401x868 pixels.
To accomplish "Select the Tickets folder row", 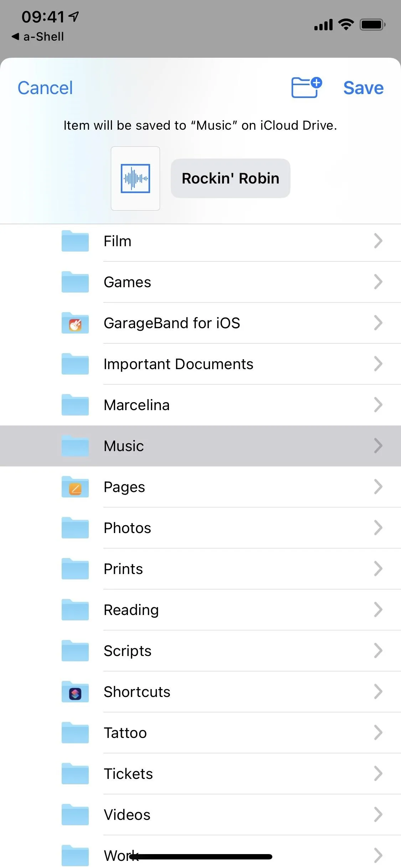I will point(200,774).
